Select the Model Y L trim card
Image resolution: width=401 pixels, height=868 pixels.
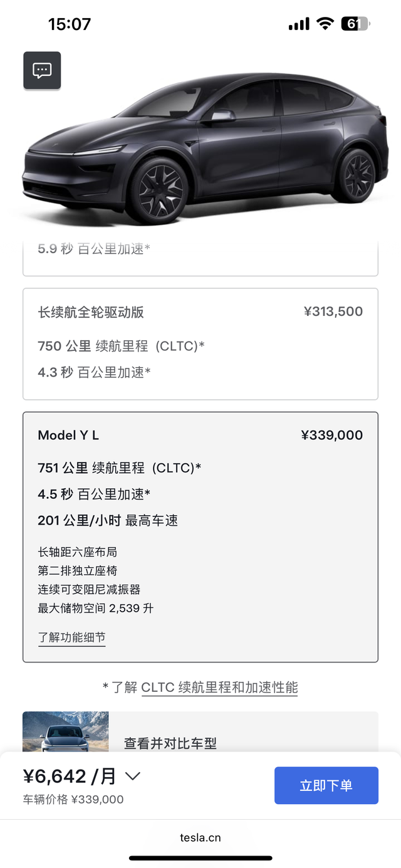(x=200, y=536)
